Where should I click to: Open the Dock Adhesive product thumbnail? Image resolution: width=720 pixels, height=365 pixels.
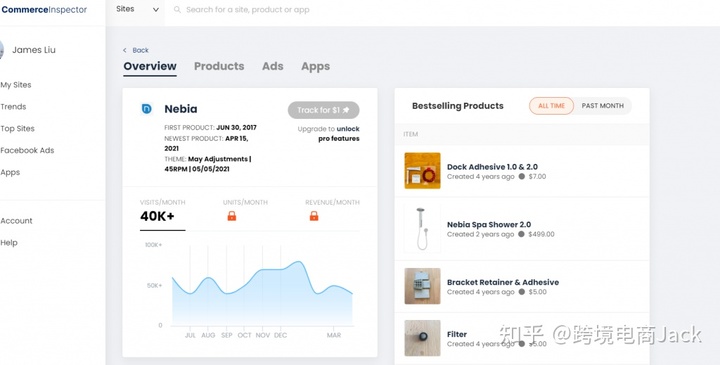pyautogui.click(x=422, y=171)
